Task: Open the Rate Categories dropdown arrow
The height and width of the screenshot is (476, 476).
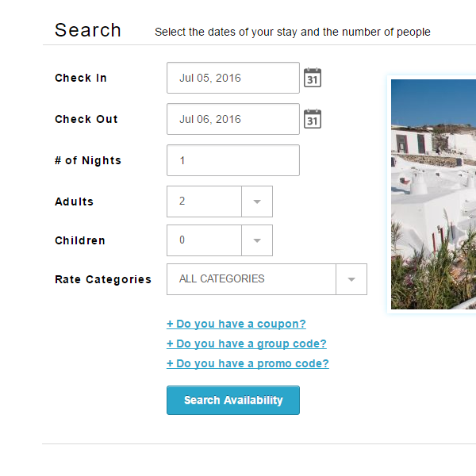Action: pyautogui.click(x=351, y=279)
